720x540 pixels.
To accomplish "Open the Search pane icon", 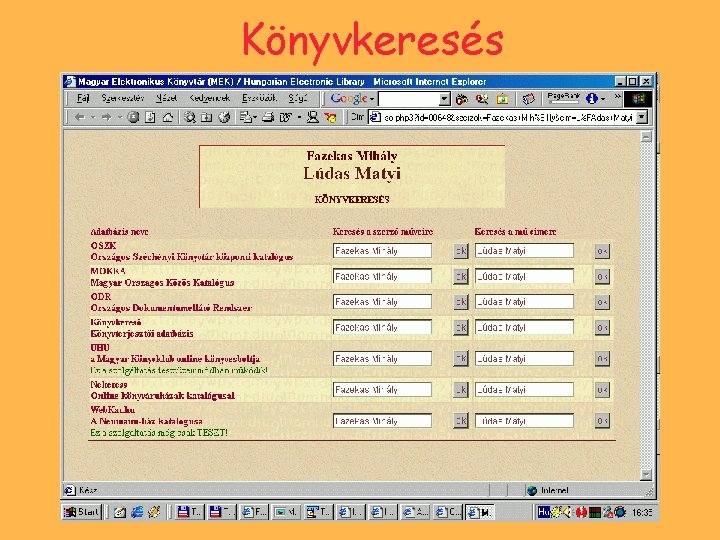I will pos(190,118).
